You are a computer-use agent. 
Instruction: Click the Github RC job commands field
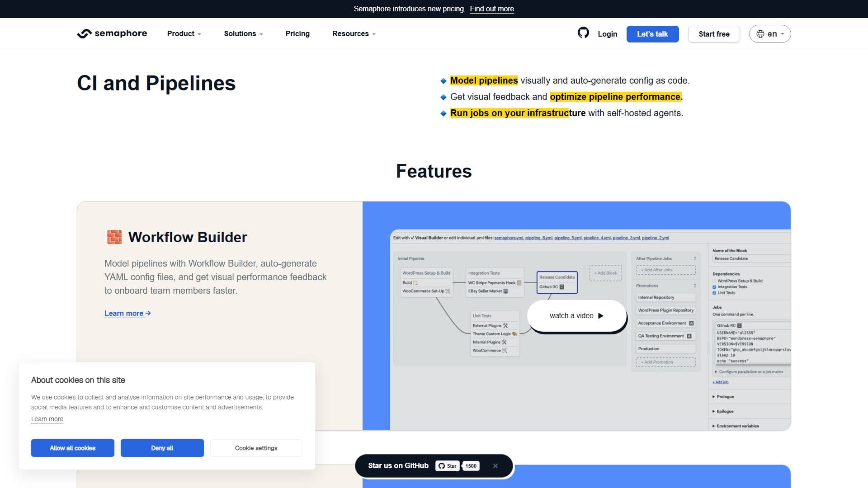click(753, 347)
